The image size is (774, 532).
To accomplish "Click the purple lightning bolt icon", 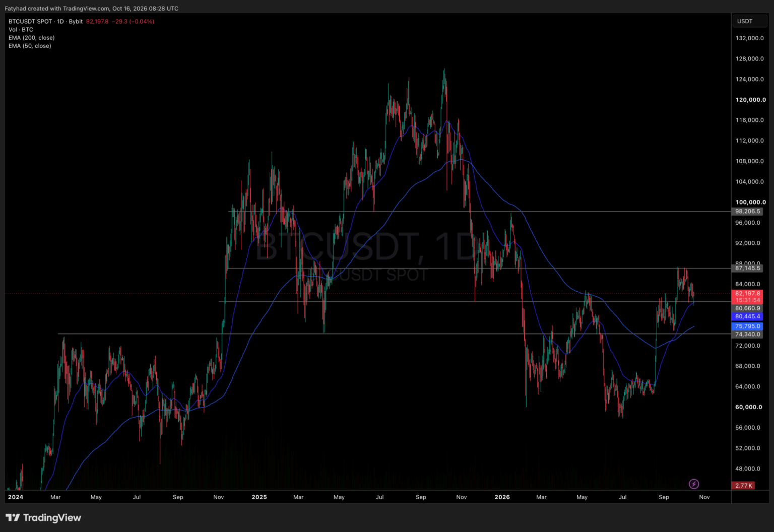I will tap(694, 484).
